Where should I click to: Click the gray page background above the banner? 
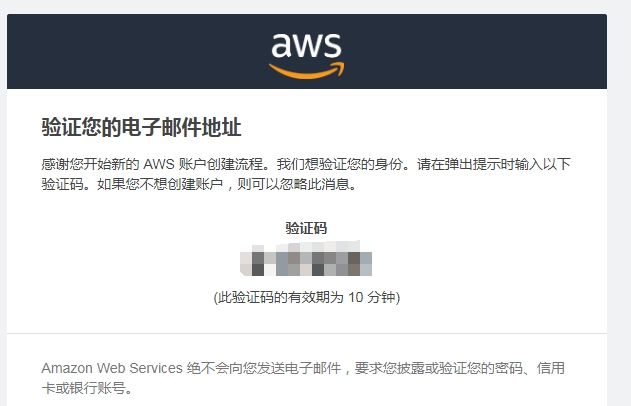coord(307,6)
